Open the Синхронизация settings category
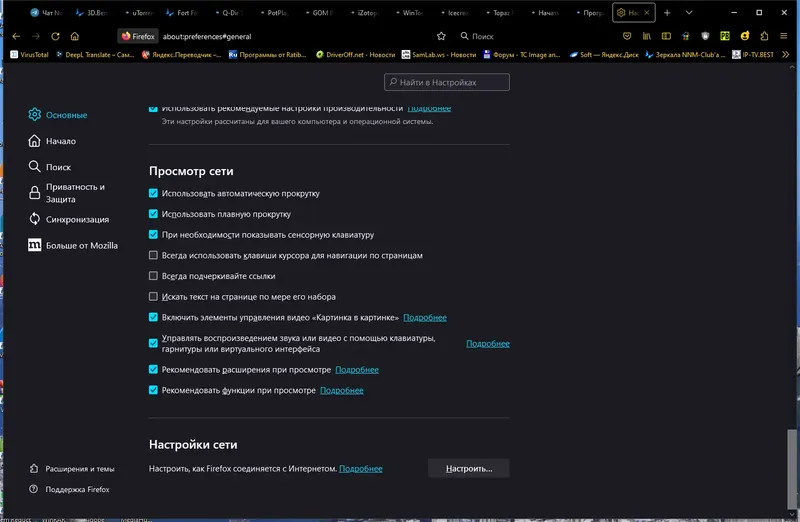Viewport: 800px width, 522px height. 68,219
